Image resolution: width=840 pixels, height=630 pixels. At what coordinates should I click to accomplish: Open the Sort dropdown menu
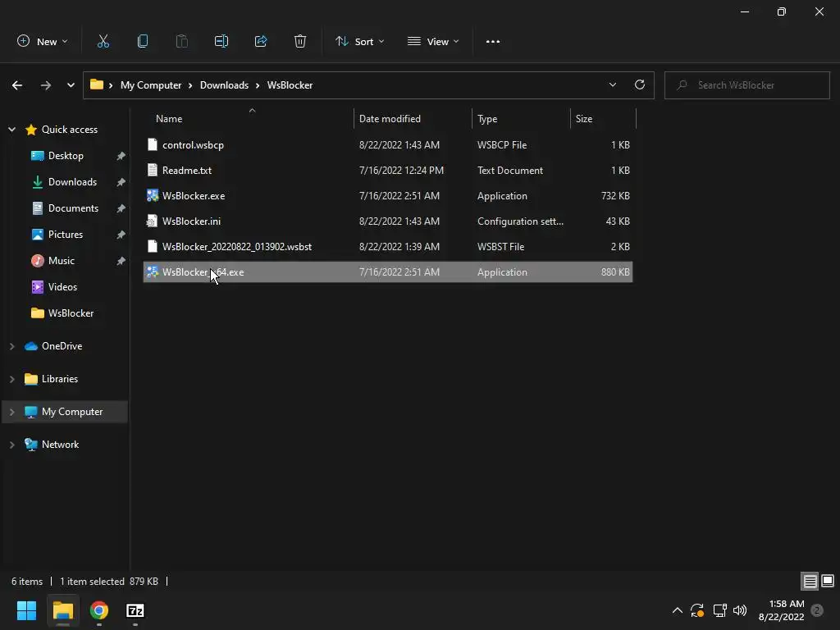[359, 41]
